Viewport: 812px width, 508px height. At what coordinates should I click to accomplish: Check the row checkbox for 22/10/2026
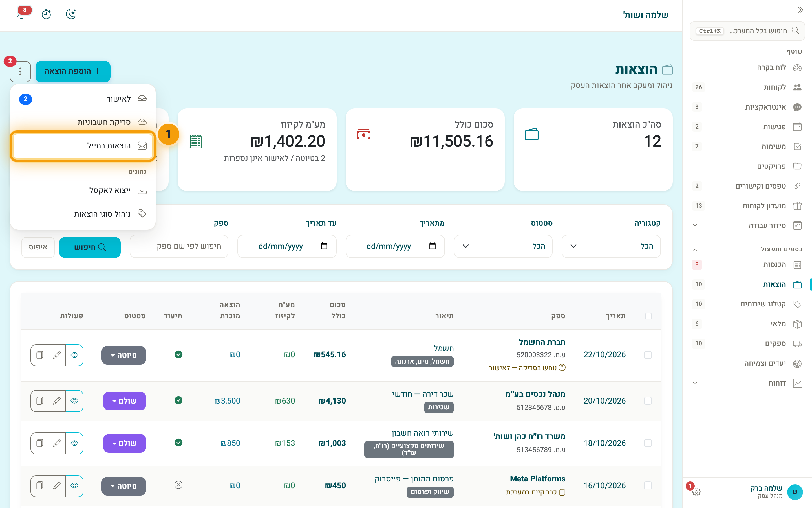(648, 355)
